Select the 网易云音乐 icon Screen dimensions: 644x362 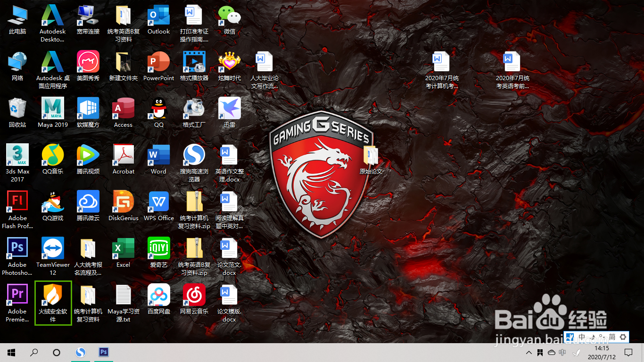(x=194, y=300)
